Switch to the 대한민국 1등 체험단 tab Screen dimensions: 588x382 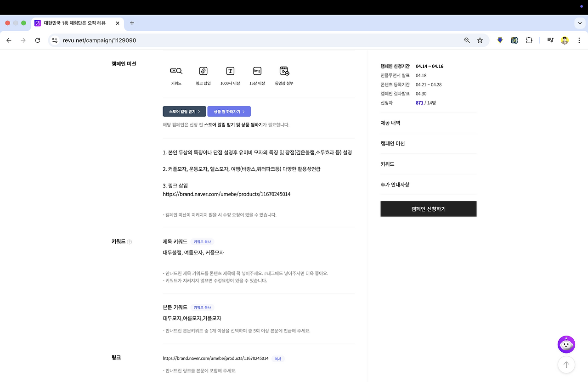coord(73,22)
